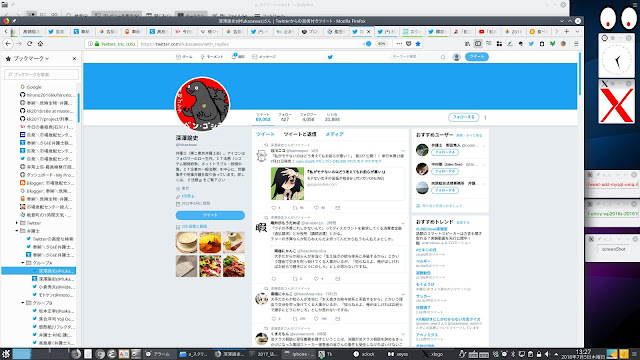
Task: Open profile three-dot options next to follow button
Action: pos(485,117)
